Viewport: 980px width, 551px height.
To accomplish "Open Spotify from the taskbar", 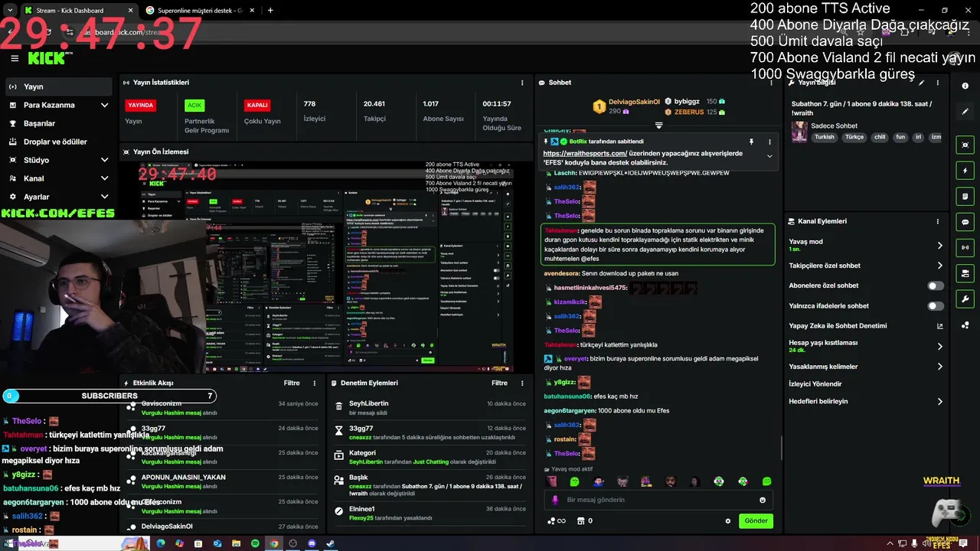I will (x=255, y=543).
